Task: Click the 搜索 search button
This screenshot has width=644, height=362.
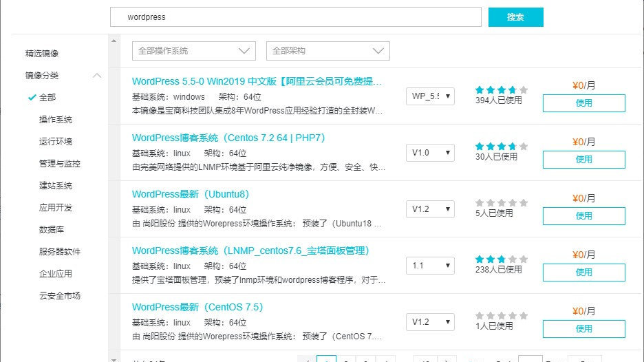Action: [515, 17]
